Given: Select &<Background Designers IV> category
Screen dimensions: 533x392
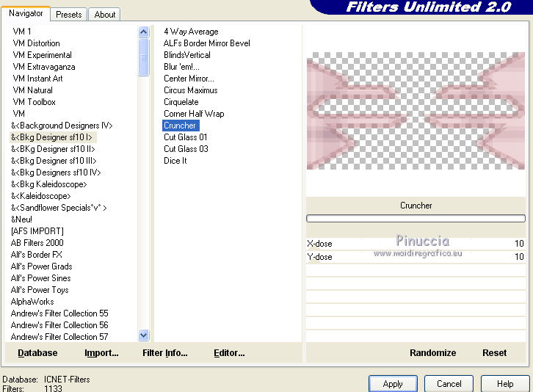Looking at the screenshot, I should coord(62,125).
